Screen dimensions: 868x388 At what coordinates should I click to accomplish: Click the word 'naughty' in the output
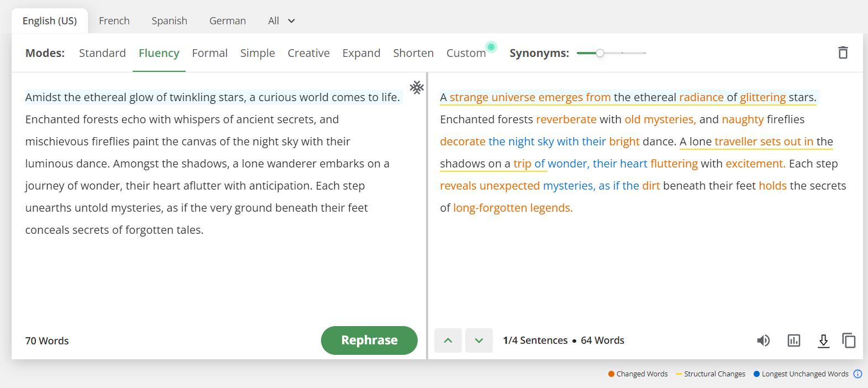743,119
